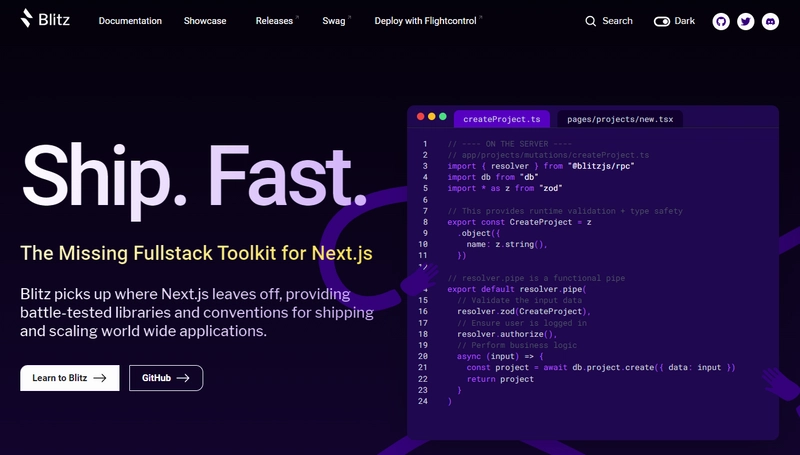Switch to the createProject.ts tab
This screenshot has height=455, width=800.
(502, 119)
